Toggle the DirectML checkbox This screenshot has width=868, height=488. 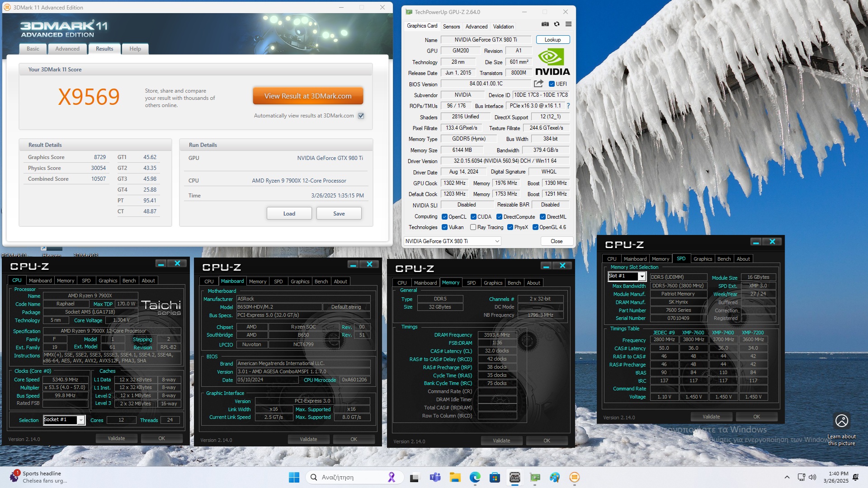coord(542,217)
